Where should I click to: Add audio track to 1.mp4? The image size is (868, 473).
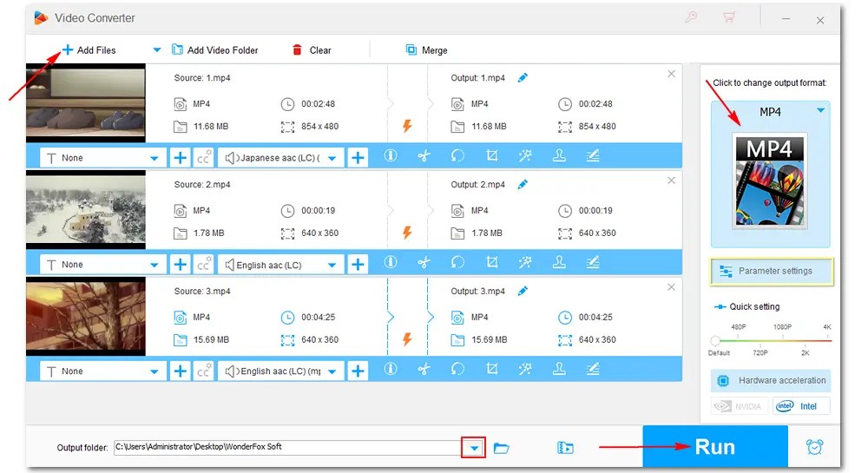(358, 158)
